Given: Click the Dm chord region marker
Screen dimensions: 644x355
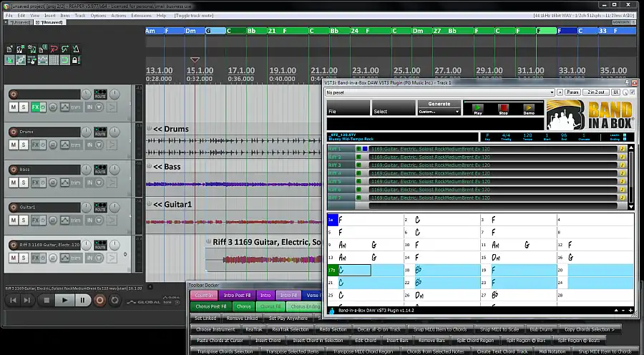Looking at the screenshot, I should 195,31.
